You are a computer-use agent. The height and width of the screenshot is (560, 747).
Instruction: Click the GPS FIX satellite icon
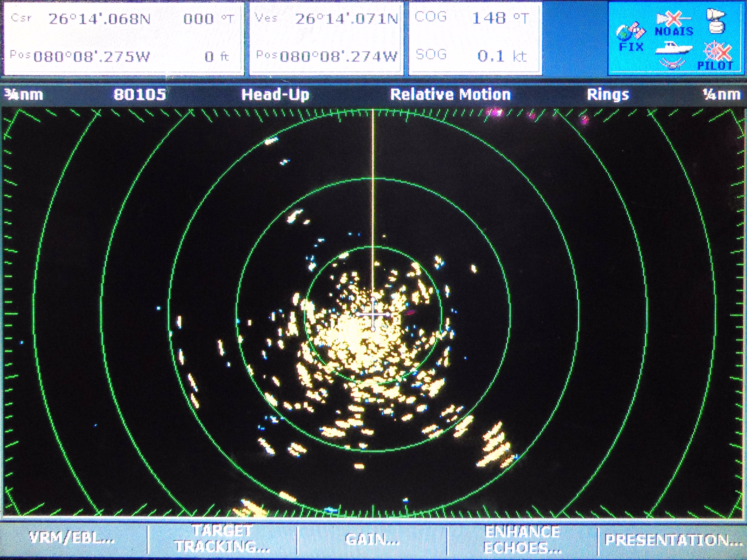point(631,37)
